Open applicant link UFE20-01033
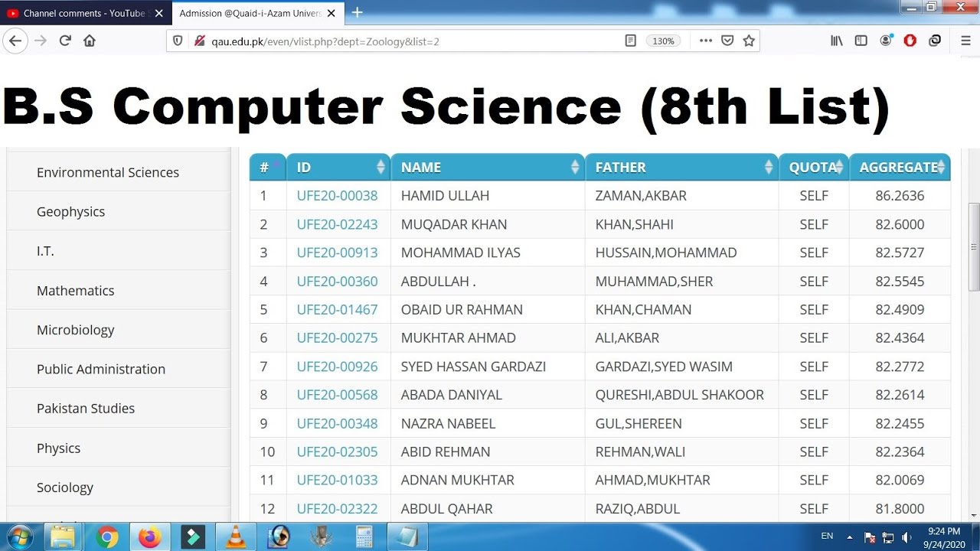Image resolution: width=980 pixels, height=551 pixels. 337,480
